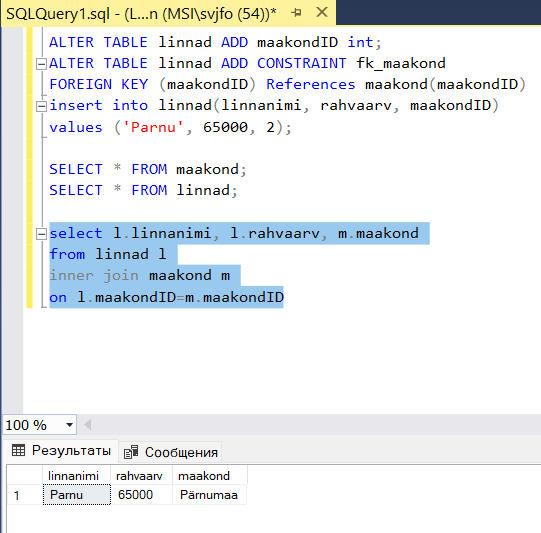Select the Parnu result cell
Viewport: 541px width, 533px height.
coord(77,495)
